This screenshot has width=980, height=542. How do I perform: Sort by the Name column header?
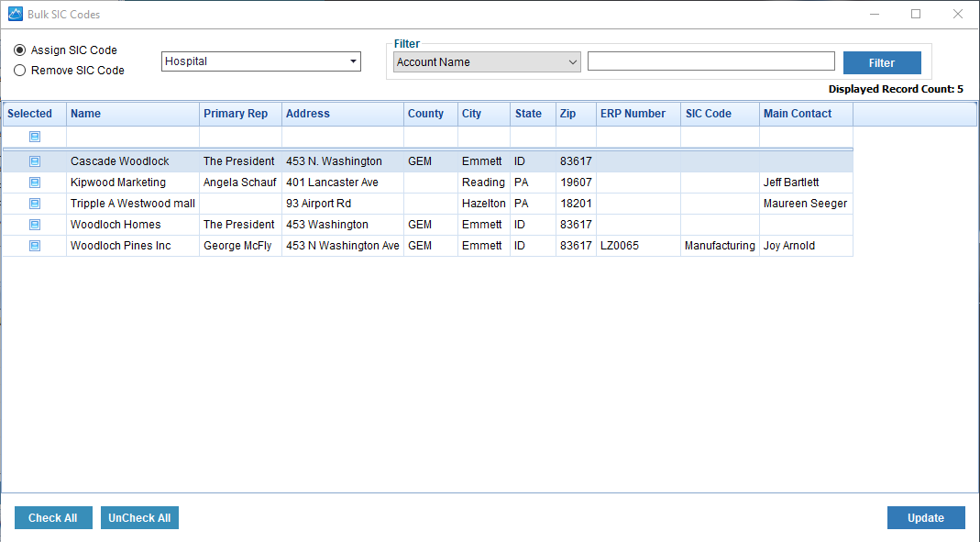(x=133, y=114)
